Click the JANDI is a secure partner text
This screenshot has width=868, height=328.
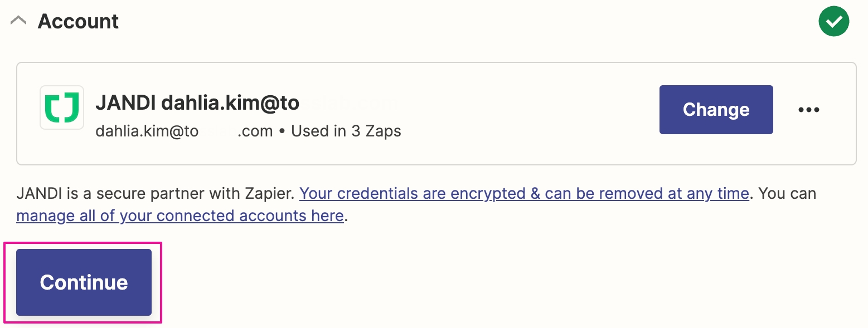click(155, 194)
